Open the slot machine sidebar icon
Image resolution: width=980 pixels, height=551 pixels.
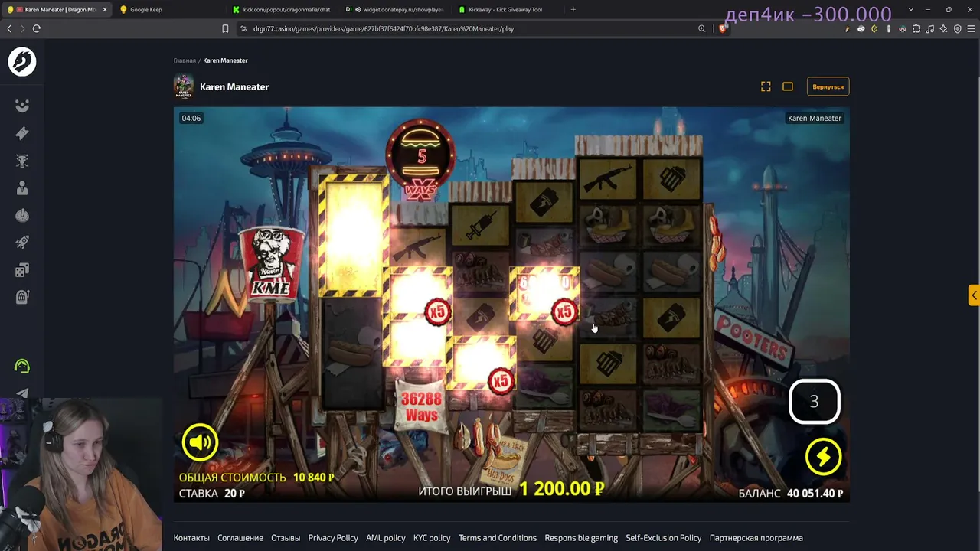[22, 297]
